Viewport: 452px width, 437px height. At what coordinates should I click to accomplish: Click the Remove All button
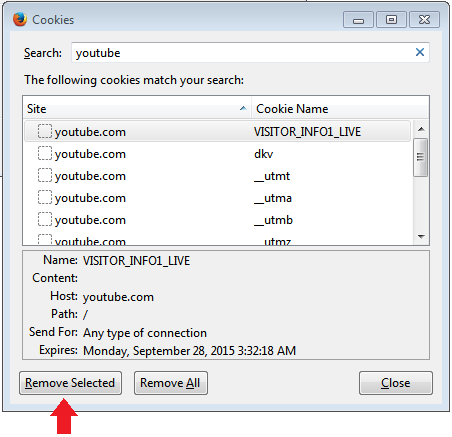[x=171, y=383]
